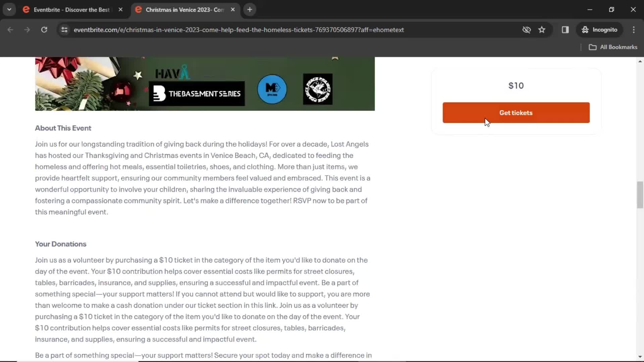Open the Christmas in Venice 2023 tab

coord(183,10)
